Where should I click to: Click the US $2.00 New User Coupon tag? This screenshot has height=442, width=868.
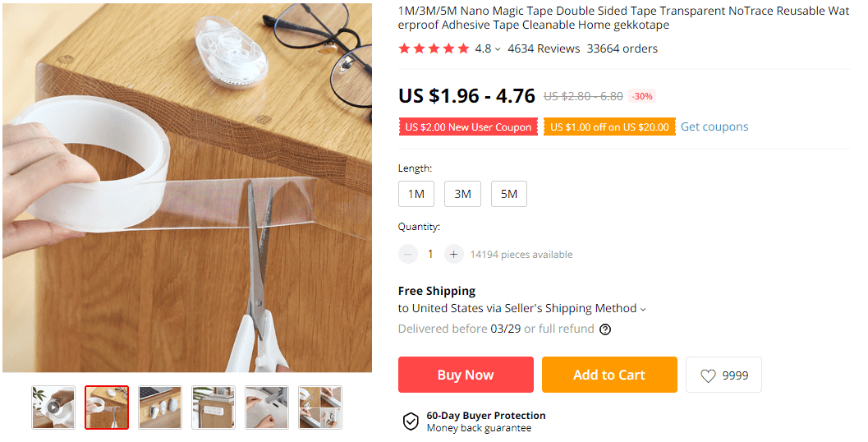(468, 127)
